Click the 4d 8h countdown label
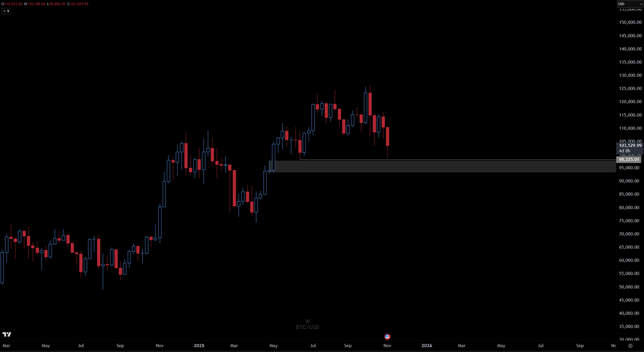 pyautogui.click(x=624, y=151)
